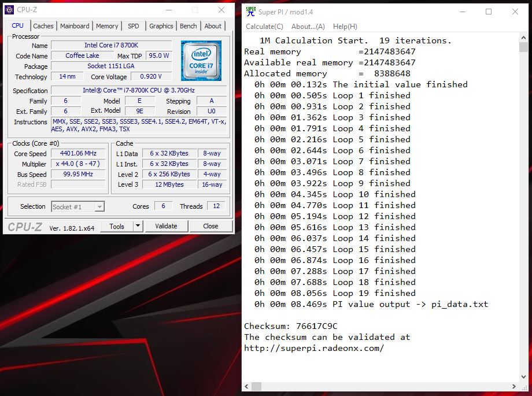Select the Memory tab
Viewport: 532px width, 396px height.
107,26
